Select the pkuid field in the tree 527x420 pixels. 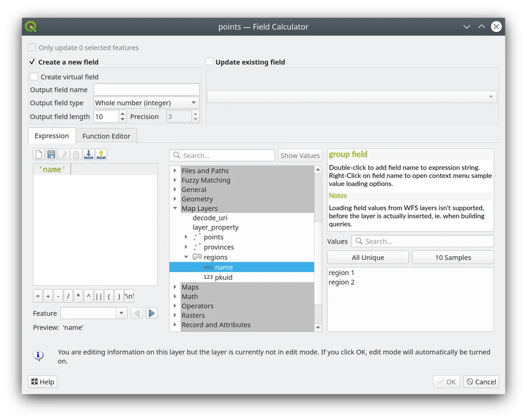223,277
